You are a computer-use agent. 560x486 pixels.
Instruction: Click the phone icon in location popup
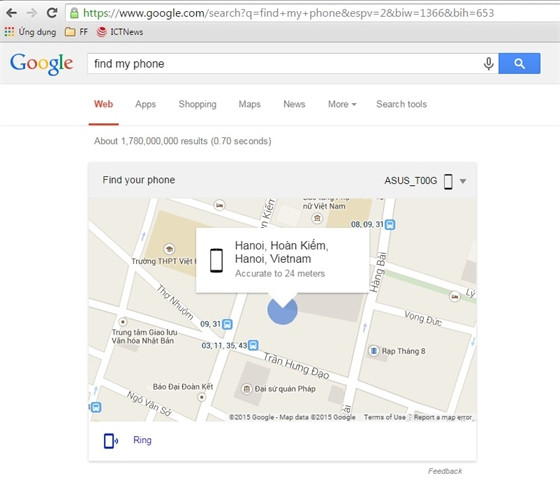tap(216, 260)
